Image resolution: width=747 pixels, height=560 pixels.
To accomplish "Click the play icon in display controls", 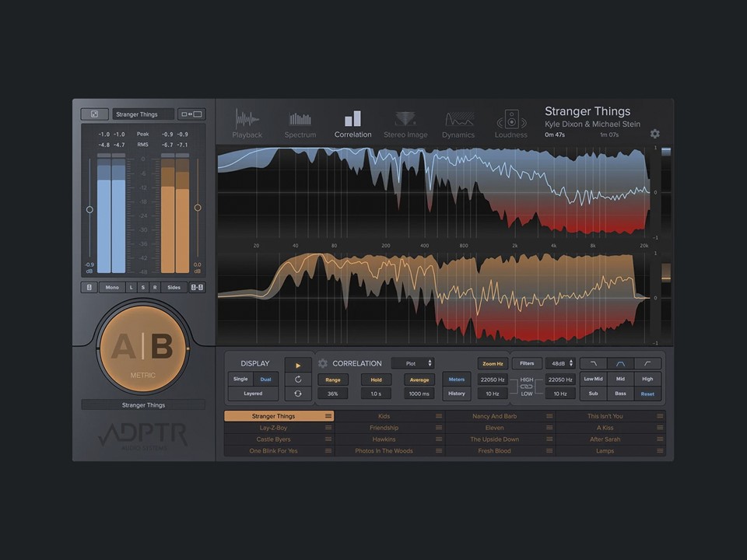I will click(298, 366).
